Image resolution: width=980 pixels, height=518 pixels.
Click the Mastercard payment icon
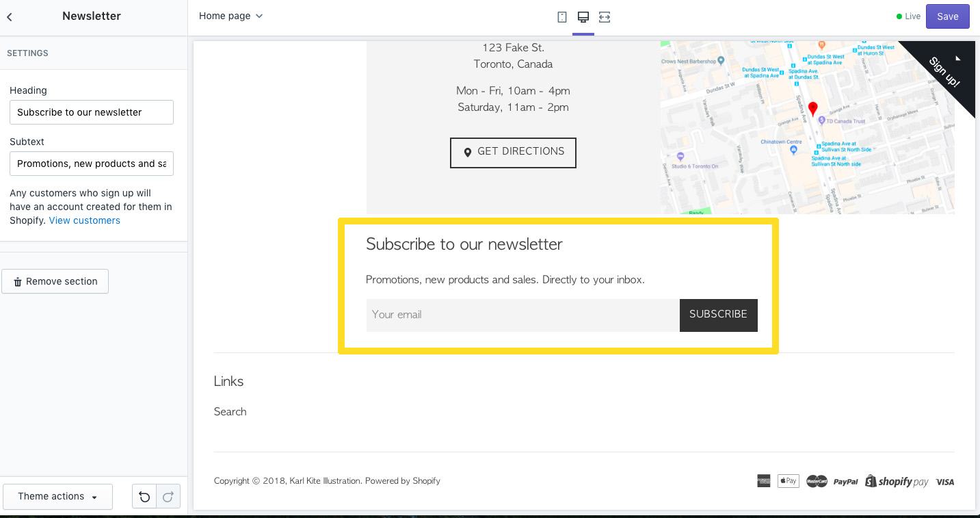pyautogui.click(x=817, y=481)
